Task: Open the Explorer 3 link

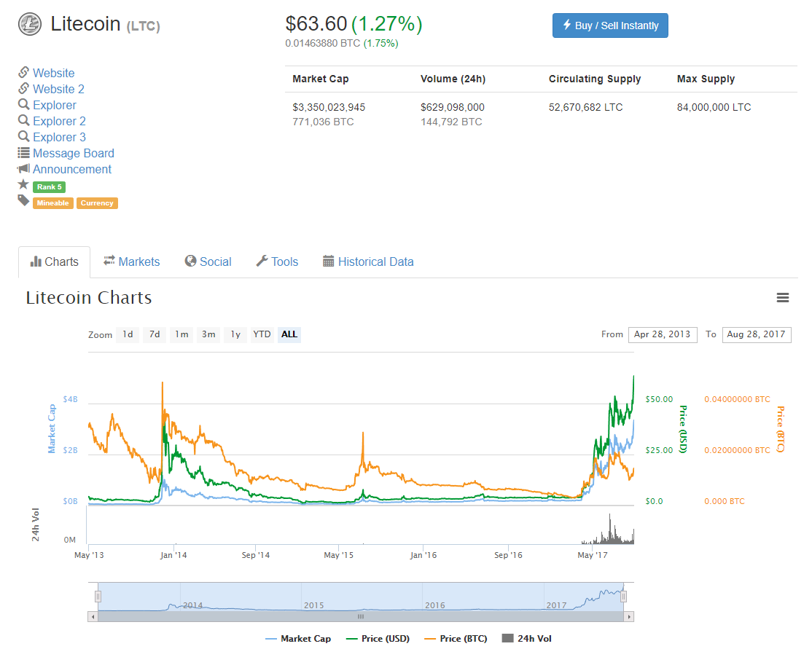Action: [x=60, y=137]
